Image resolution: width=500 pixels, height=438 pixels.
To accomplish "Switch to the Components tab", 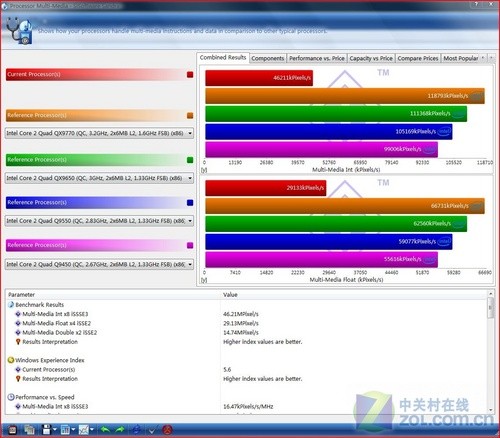I will click(268, 58).
